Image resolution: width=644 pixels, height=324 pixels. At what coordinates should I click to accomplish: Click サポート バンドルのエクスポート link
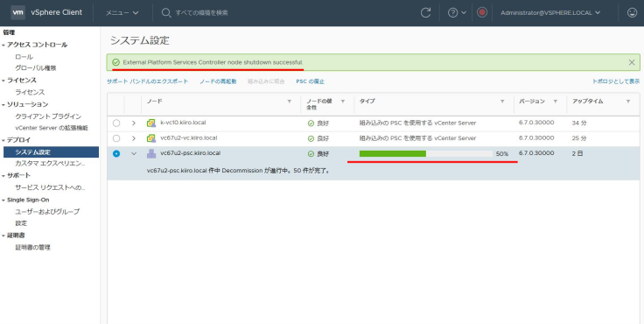click(148, 81)
